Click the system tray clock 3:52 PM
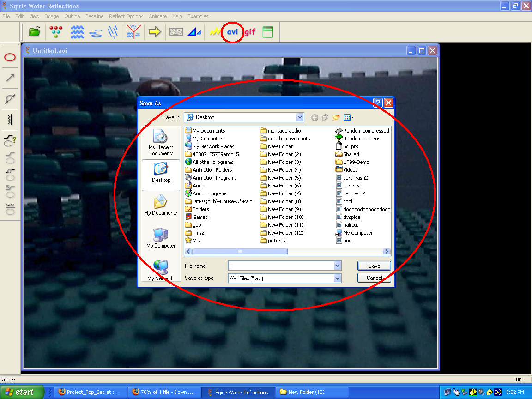Viewport: 532px width, 399px height. click(515, 392)
